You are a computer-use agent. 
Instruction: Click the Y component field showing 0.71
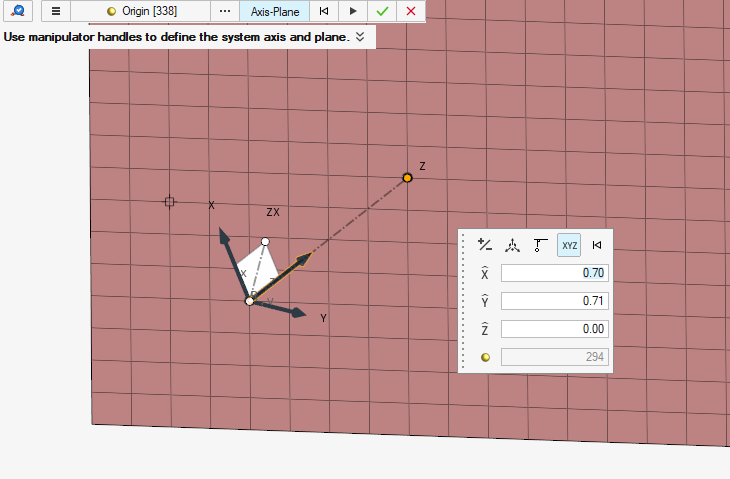coord(555,301)
